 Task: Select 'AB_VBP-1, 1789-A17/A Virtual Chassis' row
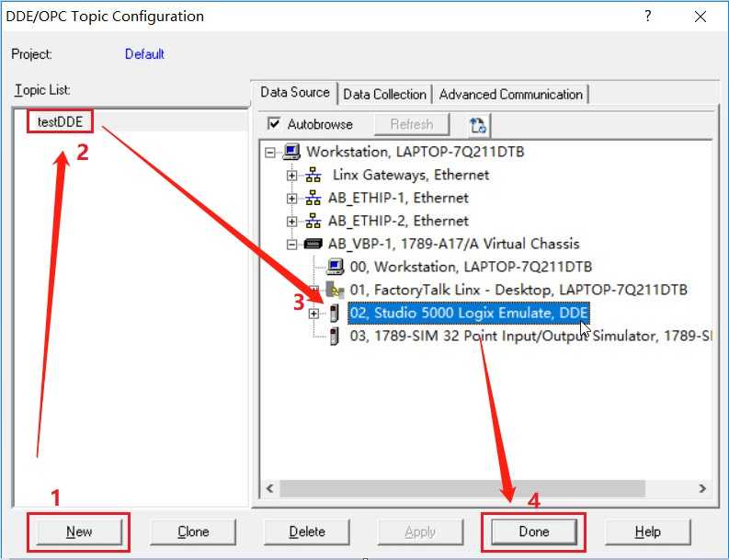(x=454, y=244)
